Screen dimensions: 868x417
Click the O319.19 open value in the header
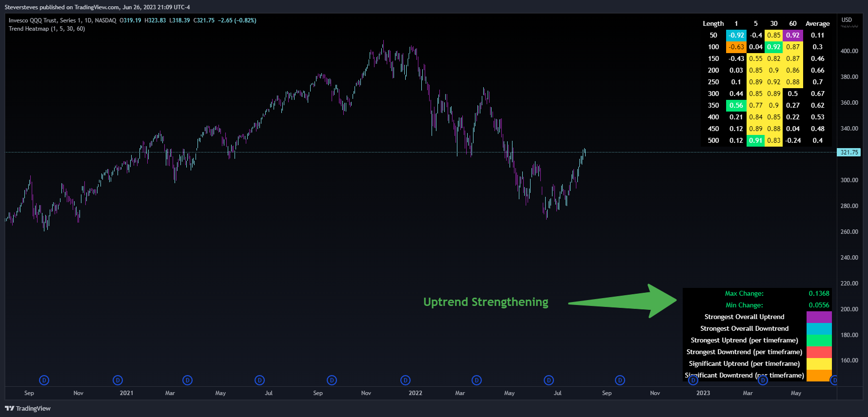pyautogui.click(x=130, y=20)
